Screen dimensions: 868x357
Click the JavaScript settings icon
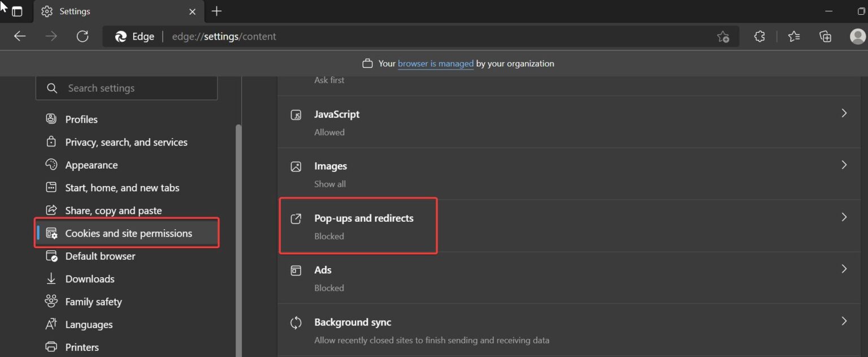coord(296,114)
